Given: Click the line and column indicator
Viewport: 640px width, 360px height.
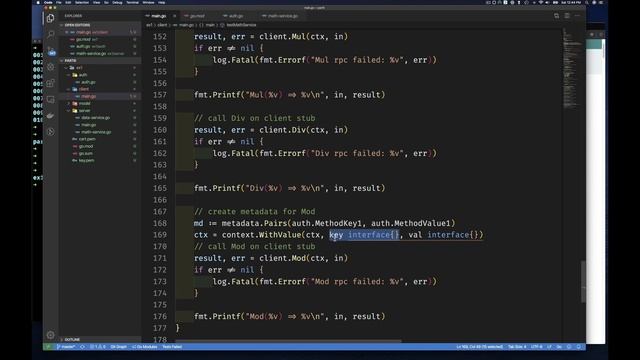Looking at the screenshot, I should click(x=480, y=347).
